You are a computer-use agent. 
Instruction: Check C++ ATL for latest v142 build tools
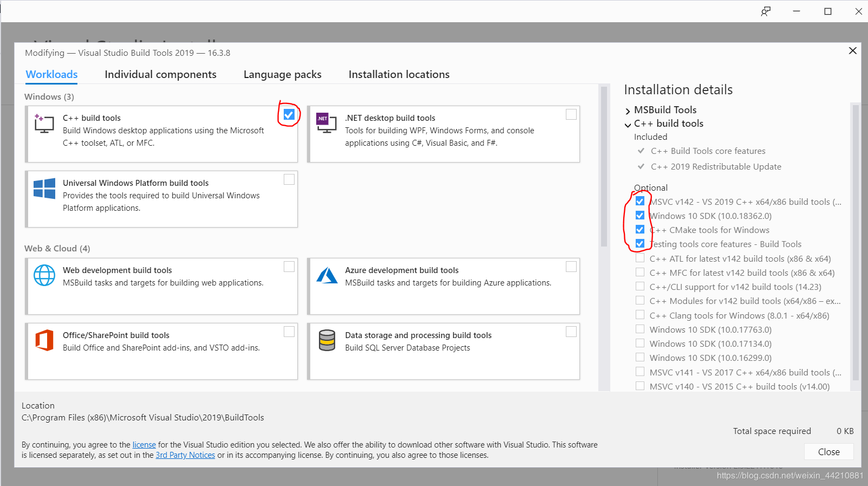pos(640,258)
